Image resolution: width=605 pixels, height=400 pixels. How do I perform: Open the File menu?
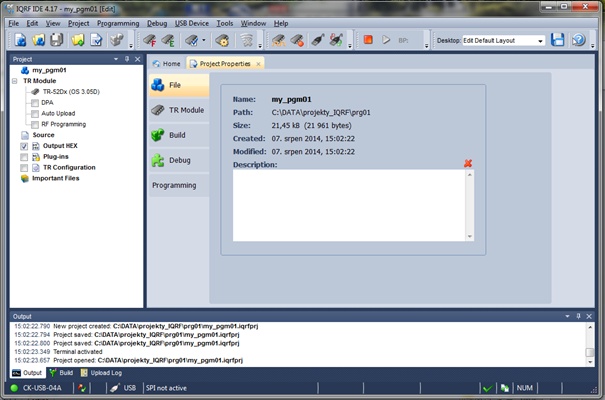[x=14, y=24]
